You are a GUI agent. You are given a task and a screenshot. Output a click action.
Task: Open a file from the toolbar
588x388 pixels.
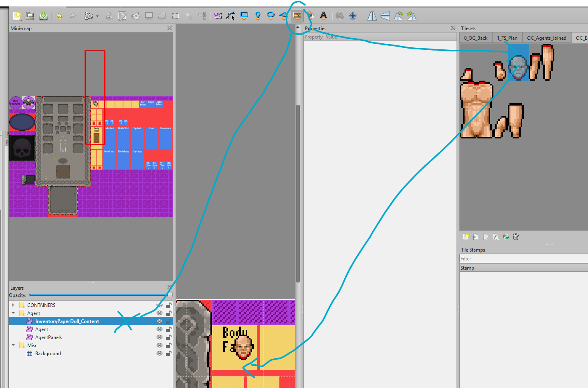pos(30,16)
